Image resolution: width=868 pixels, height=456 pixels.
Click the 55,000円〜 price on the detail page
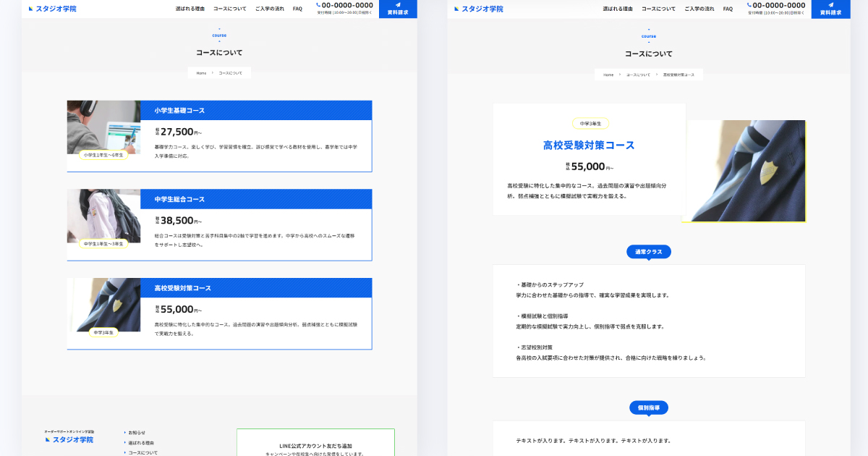[590, 166]
